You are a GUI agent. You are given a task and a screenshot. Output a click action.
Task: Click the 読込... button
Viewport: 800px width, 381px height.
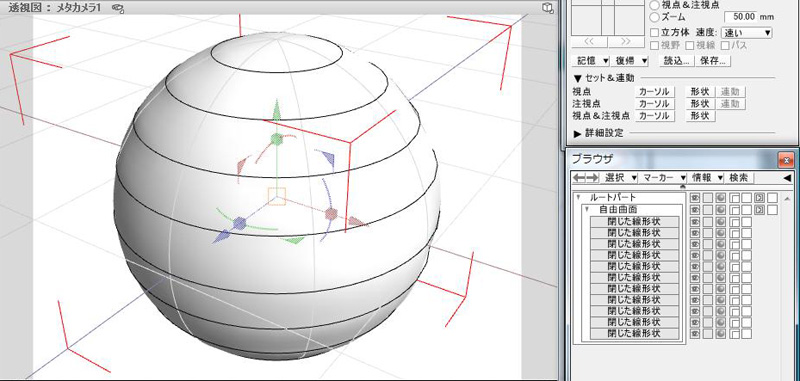676,60
